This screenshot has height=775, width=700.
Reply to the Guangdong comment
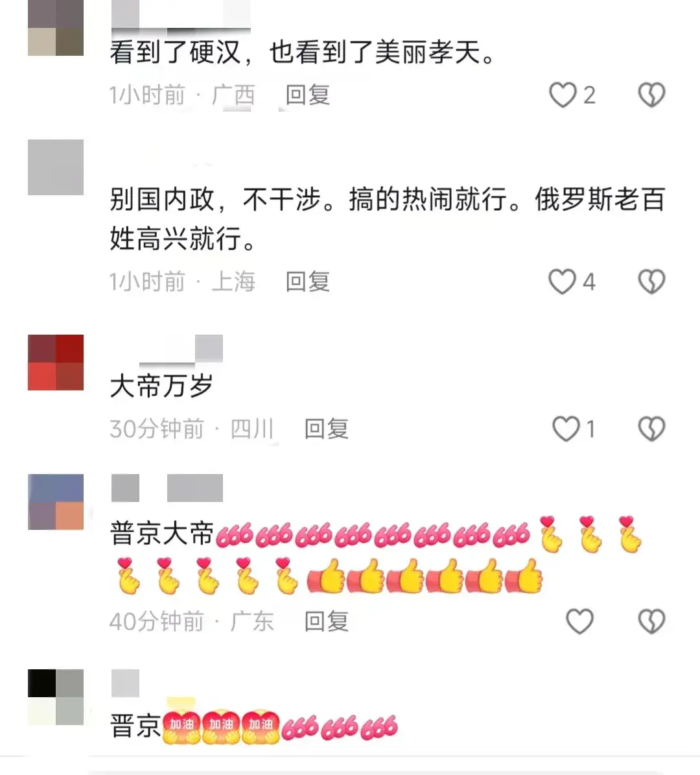327,621
